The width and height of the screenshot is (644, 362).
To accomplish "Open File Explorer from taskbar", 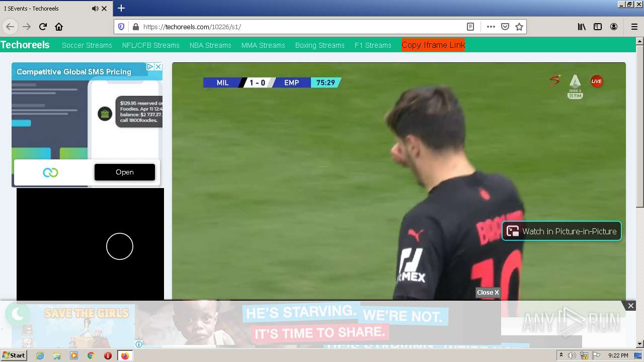I will 57,355.
